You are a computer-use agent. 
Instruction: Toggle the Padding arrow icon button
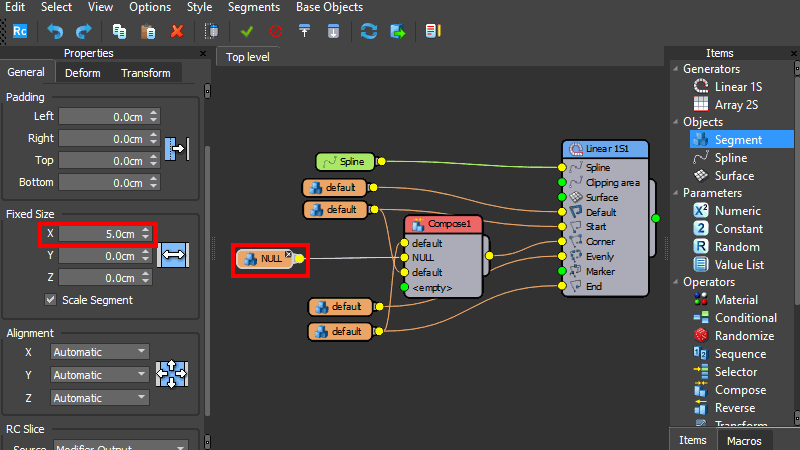(x=176, y=149)
